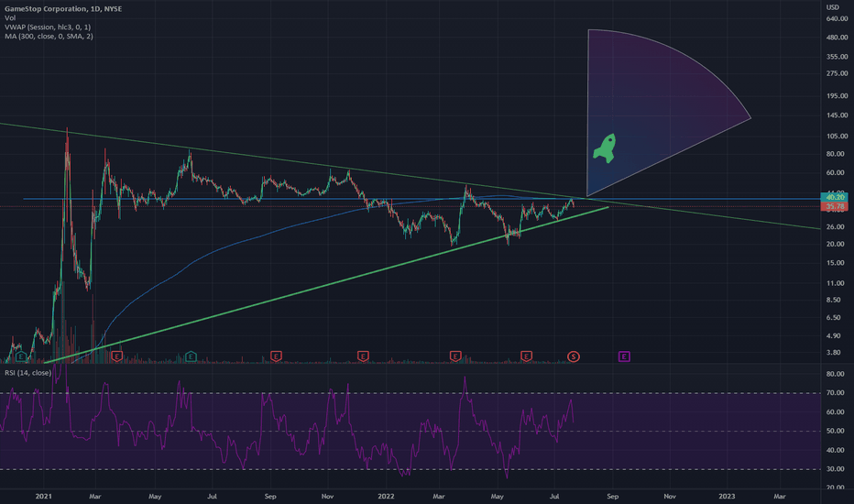Click the 640.00 price axis value
Screen dimensions: 854x504
838,19
